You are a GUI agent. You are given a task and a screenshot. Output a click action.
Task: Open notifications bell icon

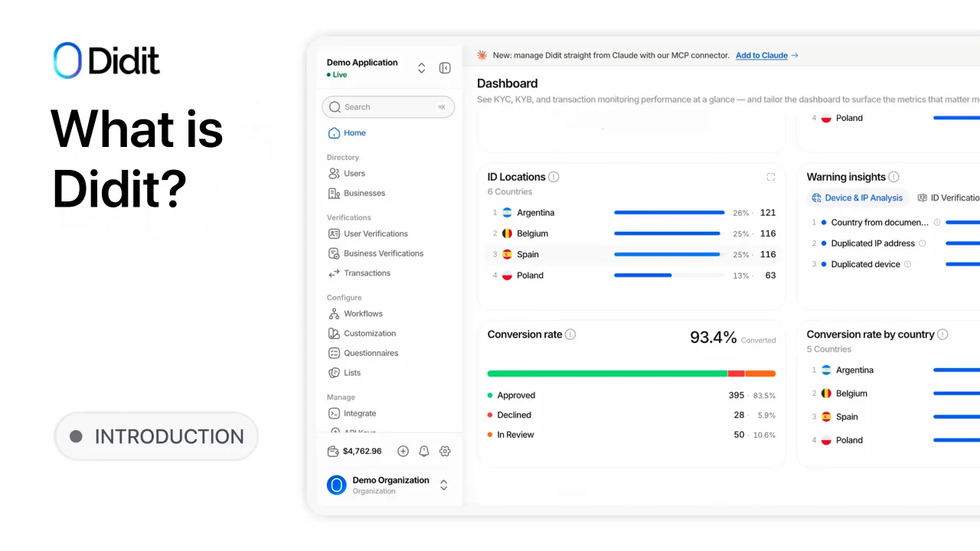coord(424,452)
